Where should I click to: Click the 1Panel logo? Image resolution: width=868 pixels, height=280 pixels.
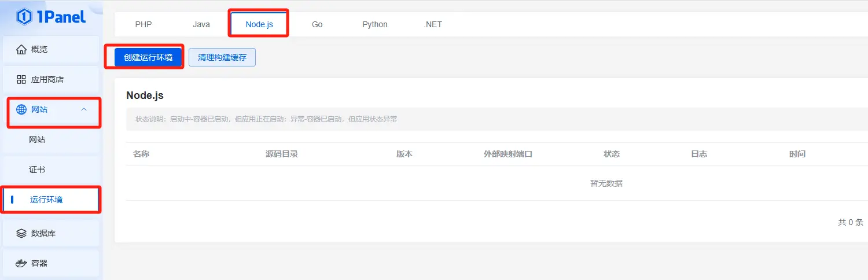[x=51, y=16]
